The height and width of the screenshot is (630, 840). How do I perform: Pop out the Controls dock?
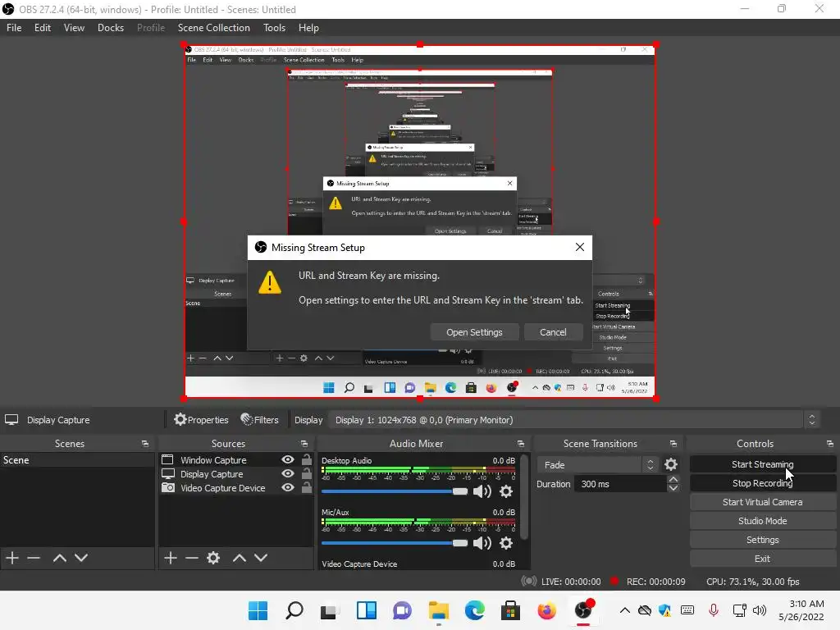coord(830,444)
